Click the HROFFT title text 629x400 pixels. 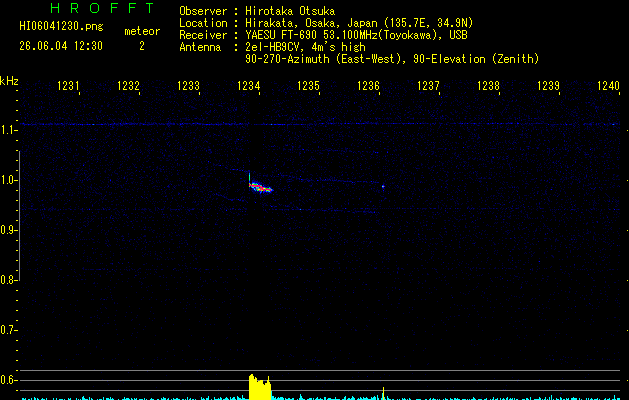102,8
